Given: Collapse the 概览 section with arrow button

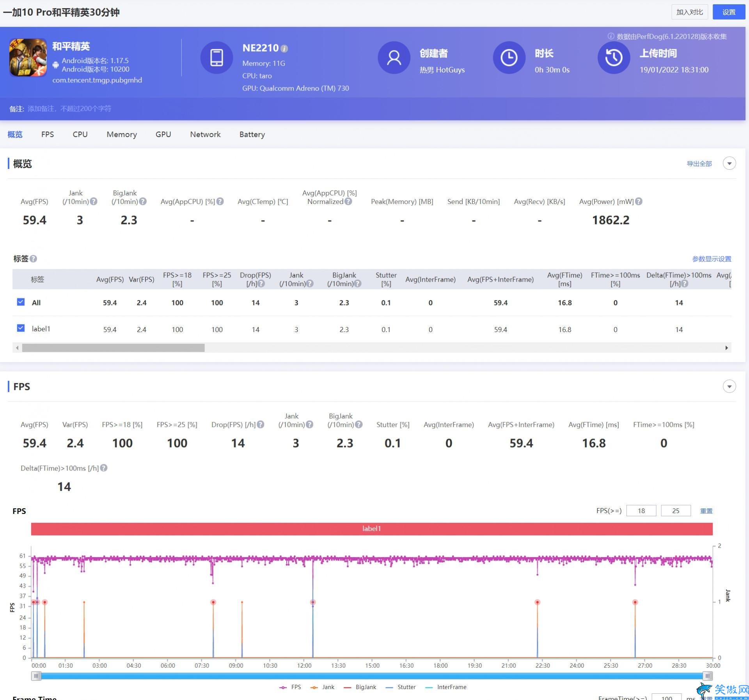Looking at the screenshot, I should click(x=729, y=163).
